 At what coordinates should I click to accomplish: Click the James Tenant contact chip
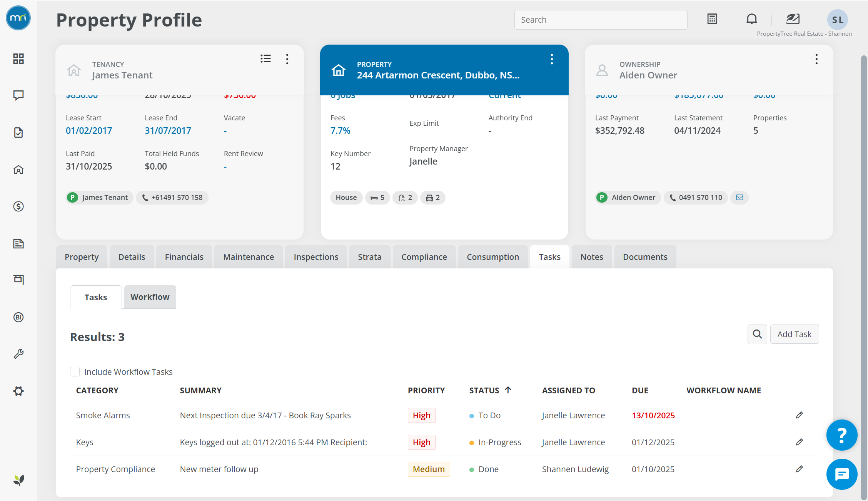pyautogui.click(x=100, y=198)
